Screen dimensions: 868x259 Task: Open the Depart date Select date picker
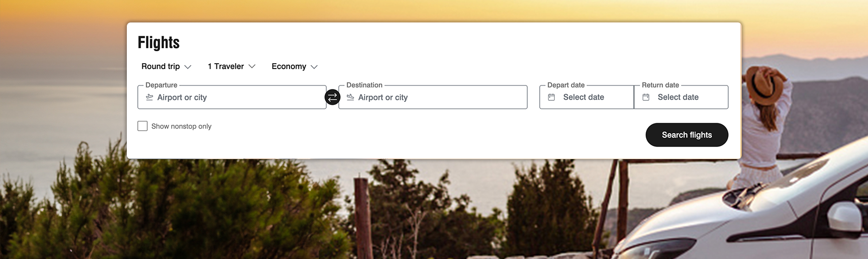coord(586,97)
